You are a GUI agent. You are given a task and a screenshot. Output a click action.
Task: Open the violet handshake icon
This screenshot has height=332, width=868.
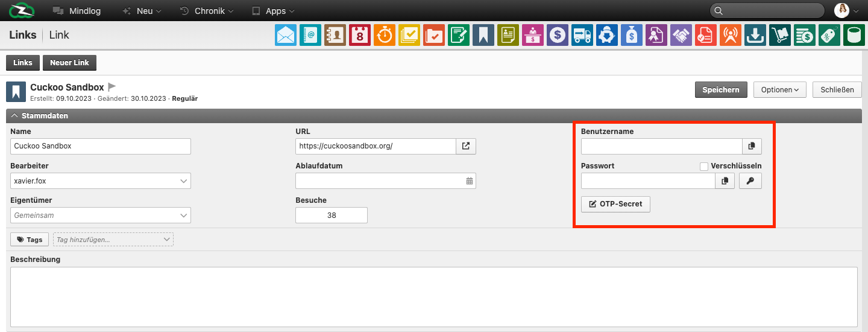[681, 35]
